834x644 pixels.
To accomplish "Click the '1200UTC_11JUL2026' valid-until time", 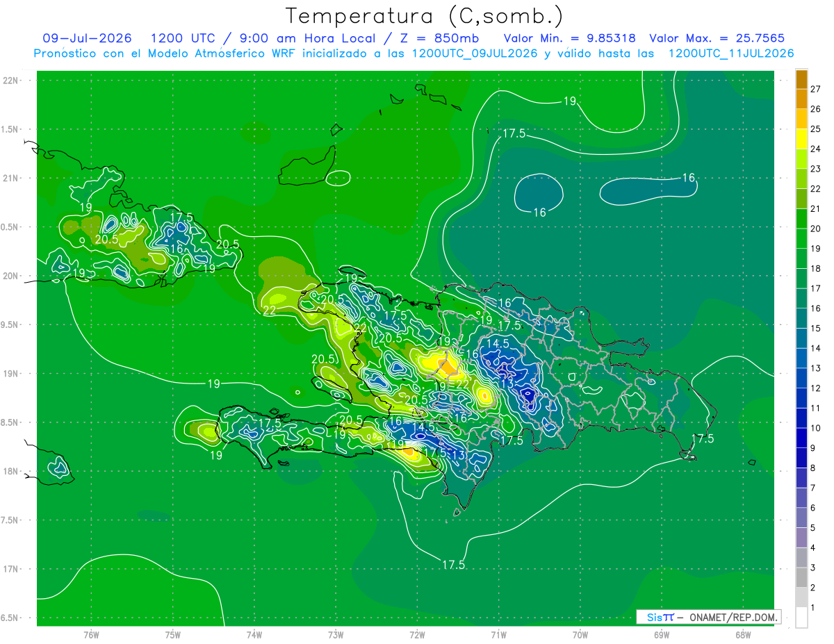I will [x=731, y=53].
